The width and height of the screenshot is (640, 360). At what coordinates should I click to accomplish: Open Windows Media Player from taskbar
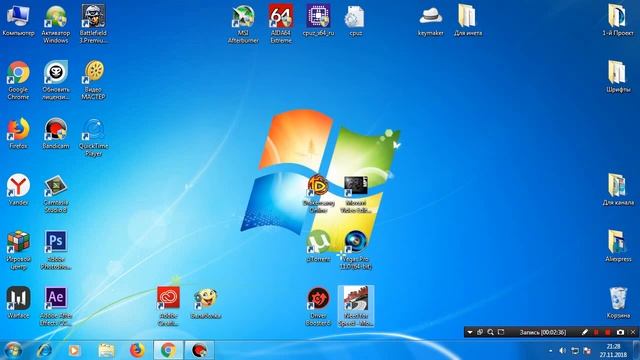(x=74, y=350)
